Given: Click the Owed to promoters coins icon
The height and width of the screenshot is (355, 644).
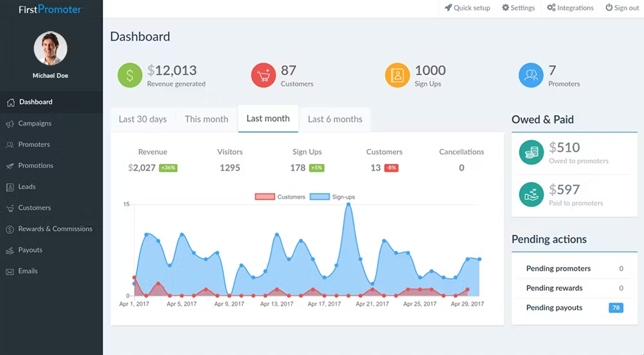Looking at the screenshot, I should coord(531,152).
